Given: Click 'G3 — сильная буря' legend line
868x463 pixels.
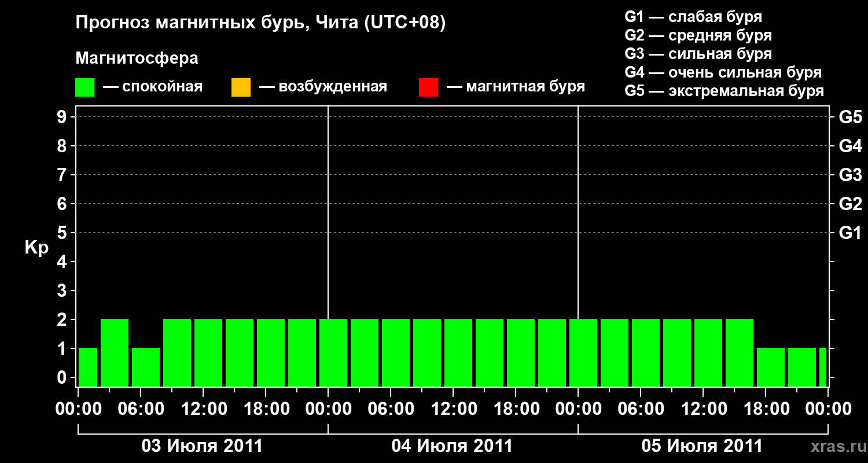Looking at the screenshot, I should click(698, 54).
